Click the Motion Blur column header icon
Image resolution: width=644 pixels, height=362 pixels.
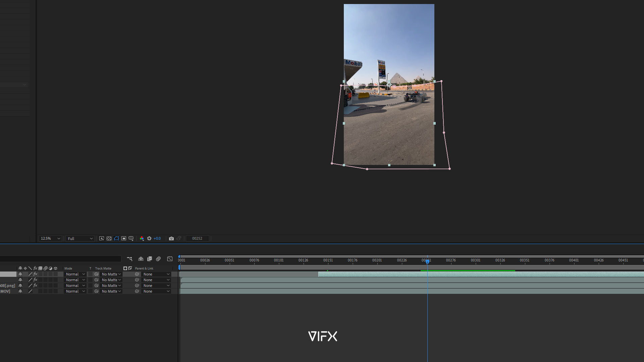[x=46, y=268]
